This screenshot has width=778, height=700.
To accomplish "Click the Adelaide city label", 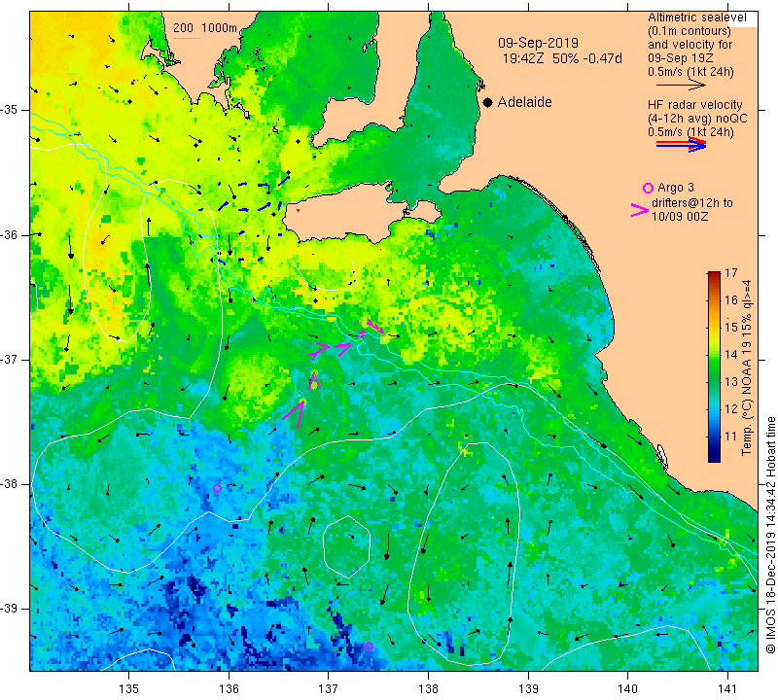I will pyautogui.click(x=524, y=102).
